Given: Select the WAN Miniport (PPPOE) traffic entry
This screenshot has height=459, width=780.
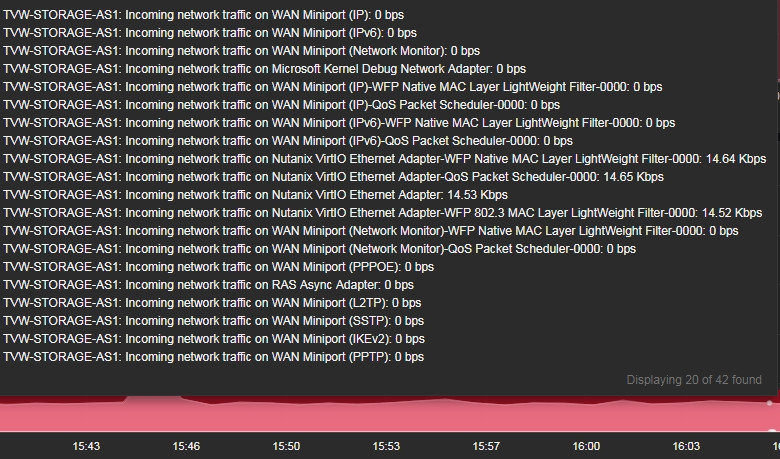Looking at the screenshot, I should pyautogui.click(x=218, y=267).
